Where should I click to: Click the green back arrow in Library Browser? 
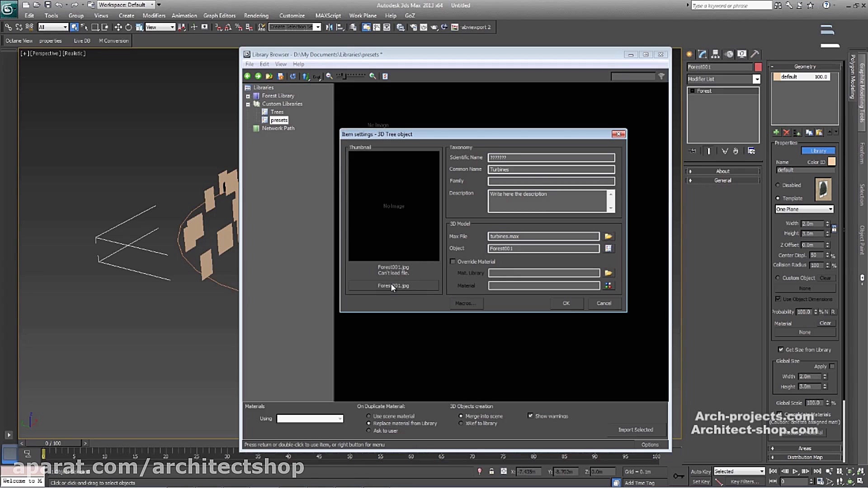pyautogui.click(x=247, y=76)
